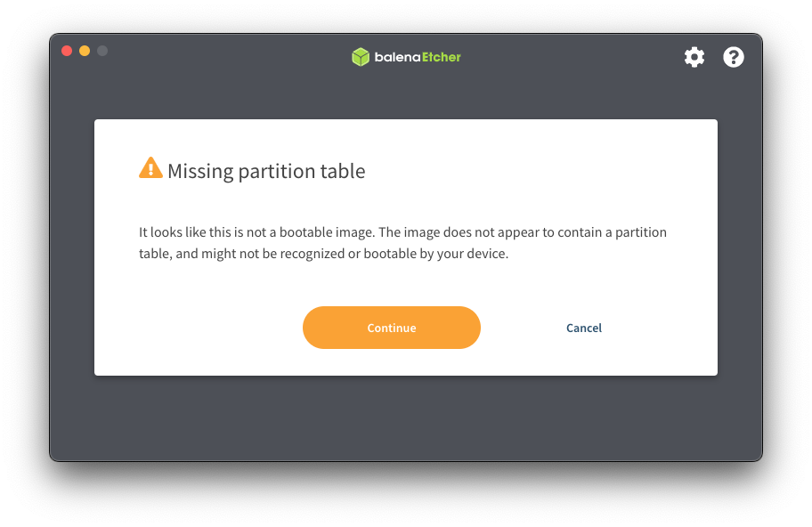Minimize the window using yellow button
Screen dimensions: 812x527
tap(85, 51)
